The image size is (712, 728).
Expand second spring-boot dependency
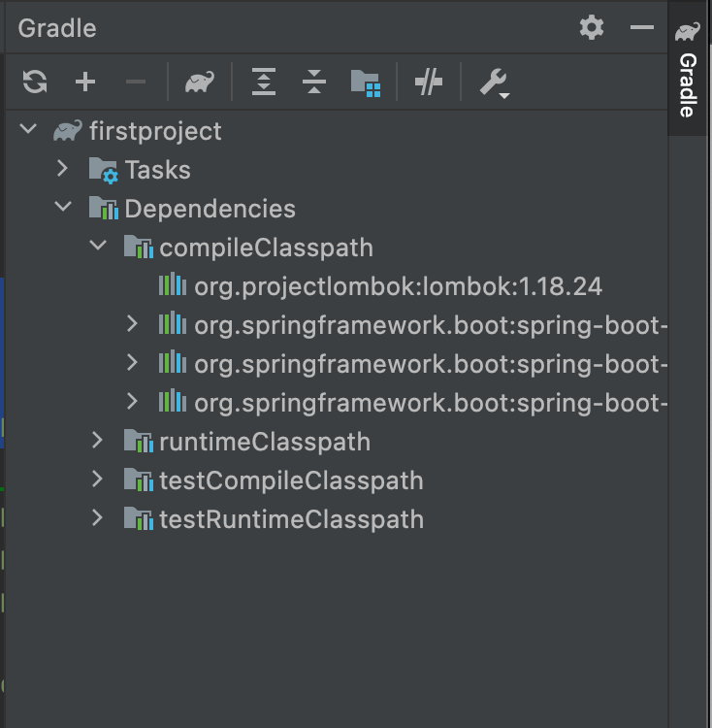[x=132, y=363]
